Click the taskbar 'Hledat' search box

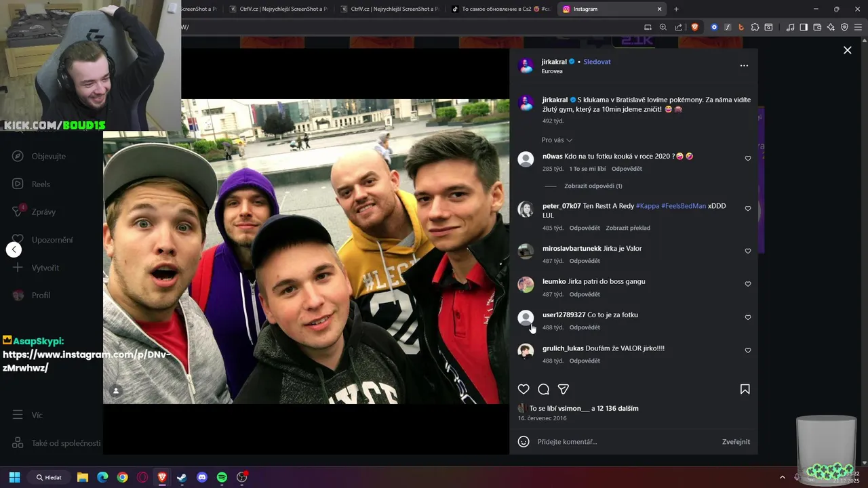click(49, 477)
